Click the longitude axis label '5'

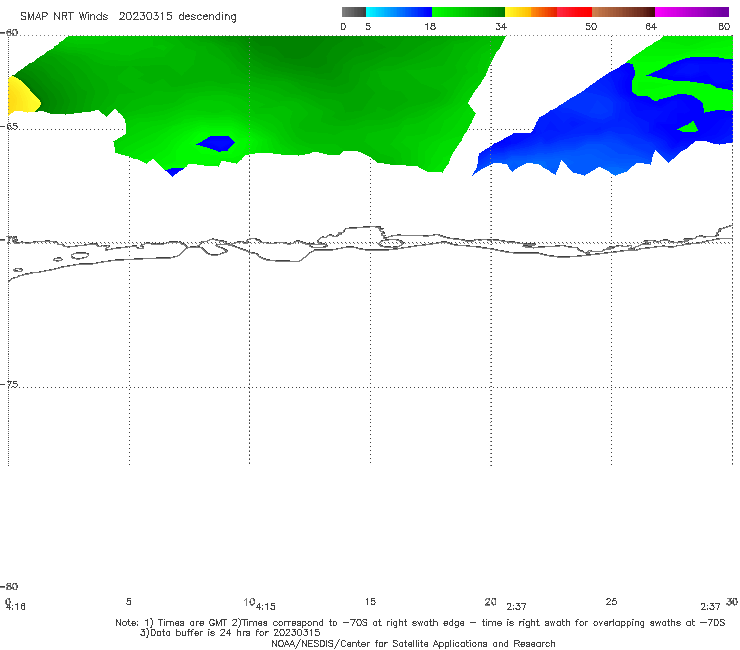[128, 602]
